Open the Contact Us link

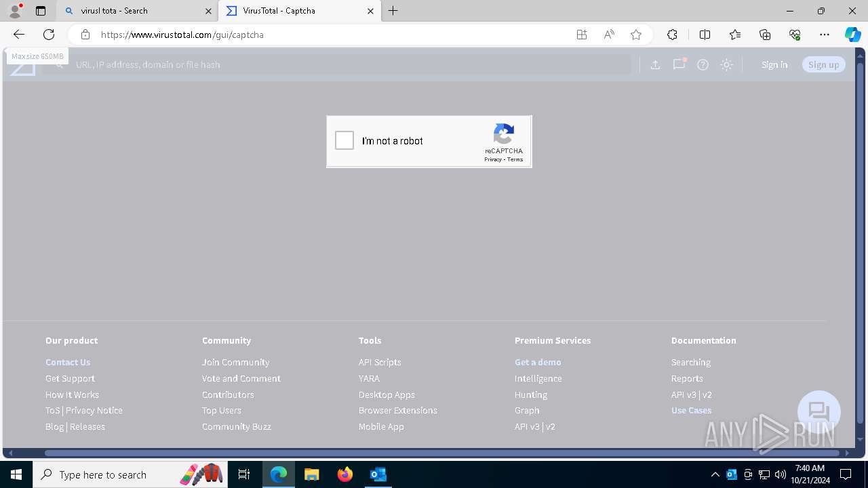[x=68, y=362]
